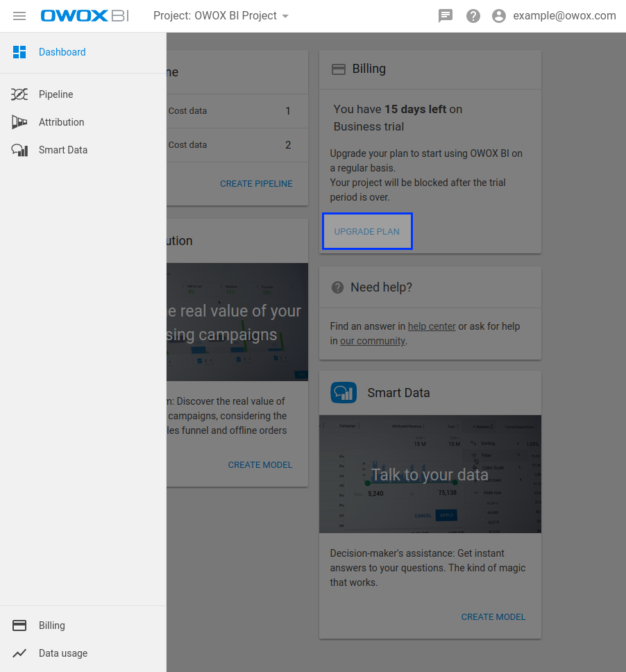
Task: Select the Cost data row with value 1
Action: pyautogui.click(x=237, y=111)
